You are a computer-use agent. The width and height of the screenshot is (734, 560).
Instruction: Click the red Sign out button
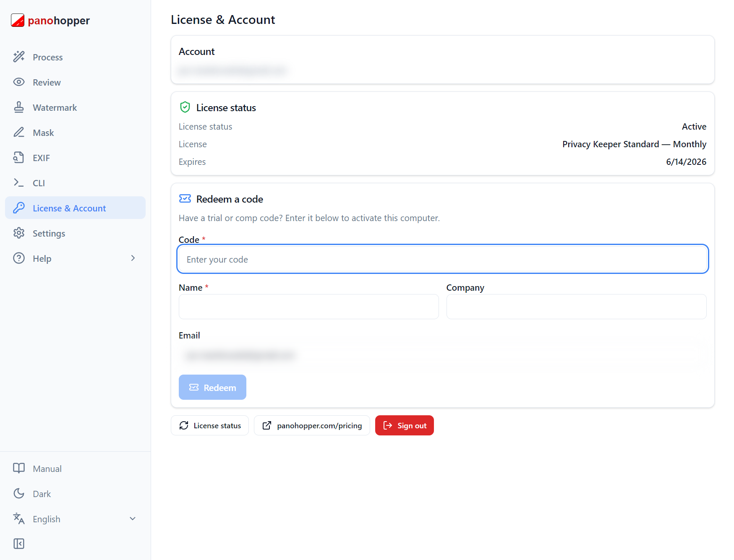pyautogui.click(x=405, y=425)
